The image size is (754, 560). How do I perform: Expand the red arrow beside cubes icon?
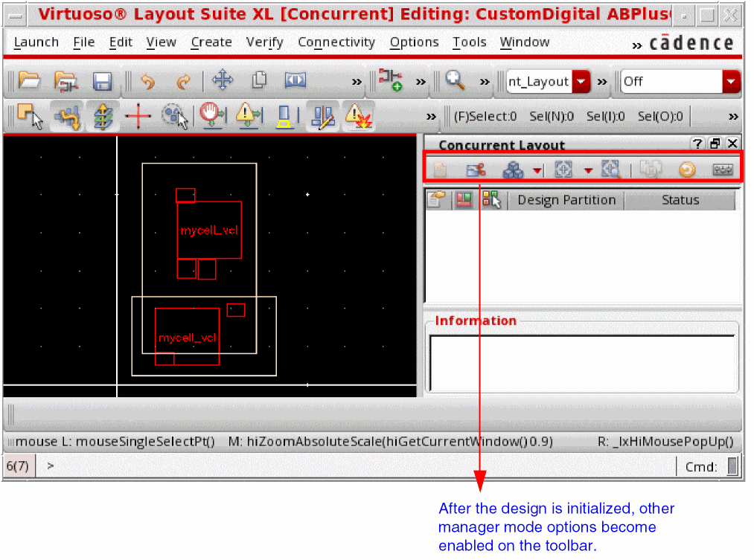pos(537,171)
